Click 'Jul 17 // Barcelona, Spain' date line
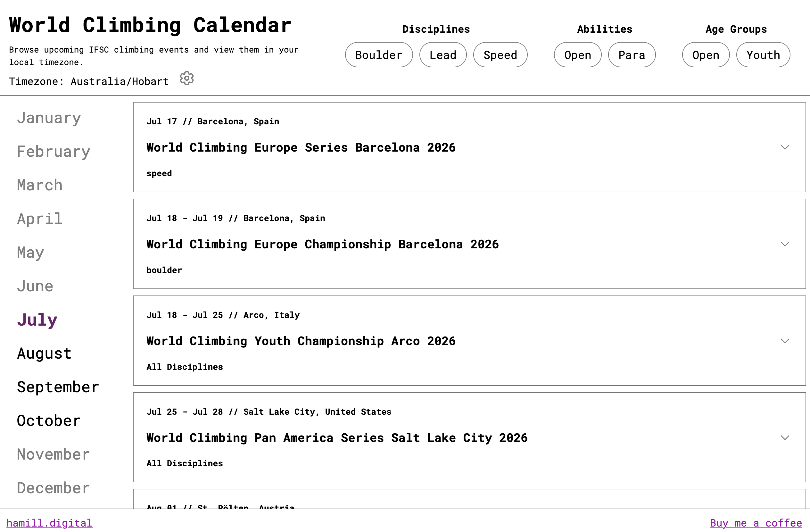Screen dimensions: 810x532 point(213,121)
